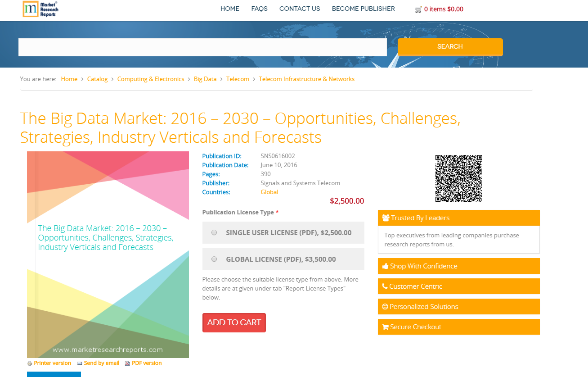Open the Big Data breadcrumb link
The height and width of the screenshot is (377, 588).
point(205,79)
